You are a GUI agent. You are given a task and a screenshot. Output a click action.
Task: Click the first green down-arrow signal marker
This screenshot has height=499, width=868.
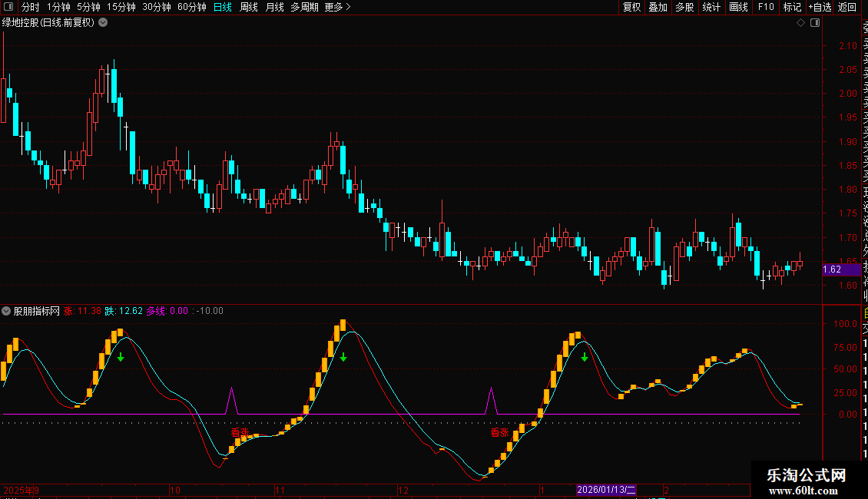pyautogui.click(x=121, y=357)
